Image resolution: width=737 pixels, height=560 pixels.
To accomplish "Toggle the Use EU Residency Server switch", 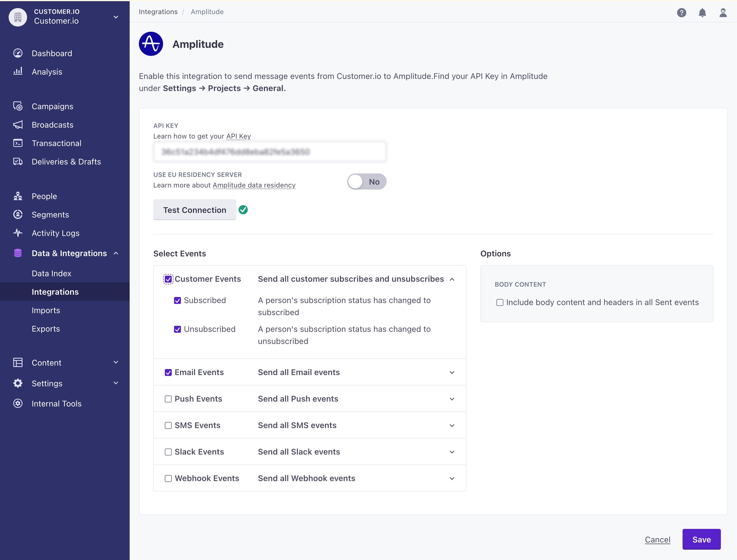I will point(367,182).
